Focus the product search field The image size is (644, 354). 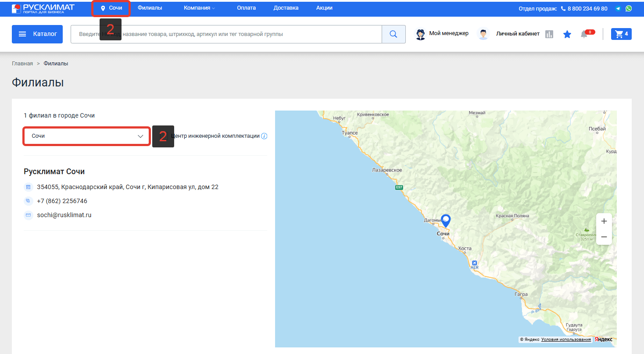(x=226, y=34)
